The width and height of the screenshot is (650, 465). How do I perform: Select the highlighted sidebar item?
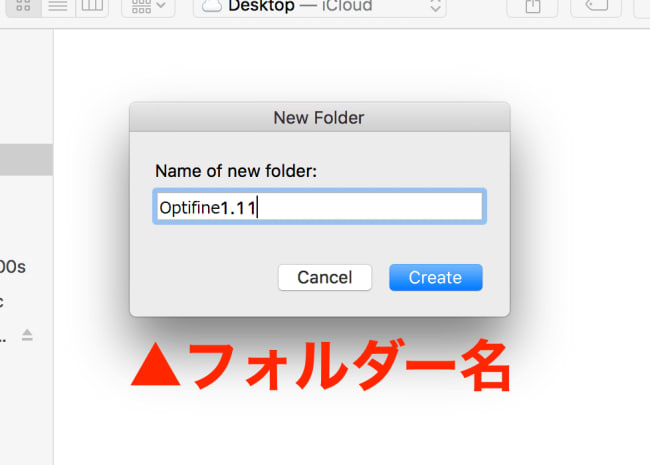pyautogui.click(x=26, y=160)
